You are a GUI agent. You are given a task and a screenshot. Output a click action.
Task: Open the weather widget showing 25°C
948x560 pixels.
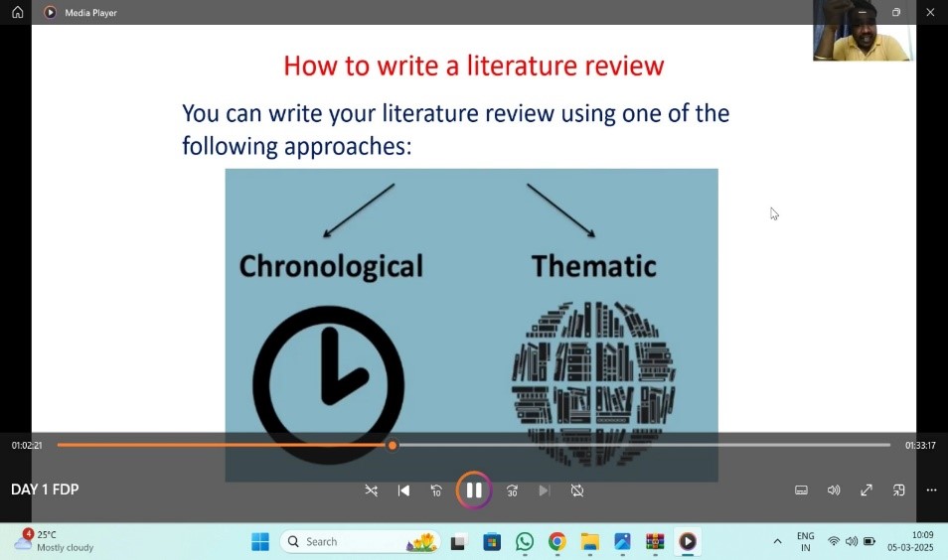pyautogui.click(x=54, y=541)
